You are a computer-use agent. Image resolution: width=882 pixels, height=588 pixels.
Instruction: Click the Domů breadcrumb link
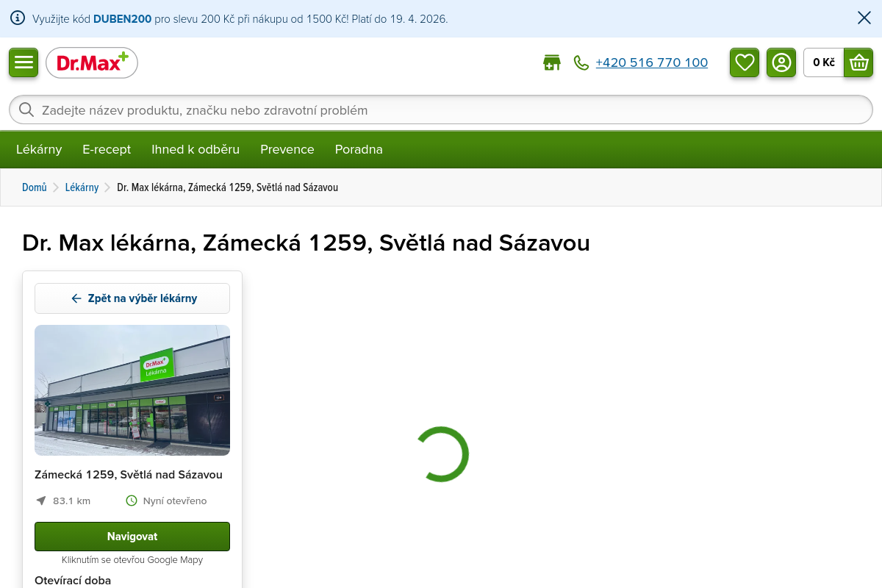click(x=35, y=187)
